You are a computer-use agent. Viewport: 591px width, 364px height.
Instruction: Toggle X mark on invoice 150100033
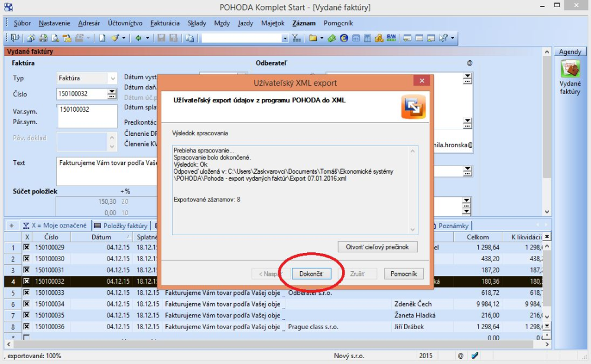(27, 292)
